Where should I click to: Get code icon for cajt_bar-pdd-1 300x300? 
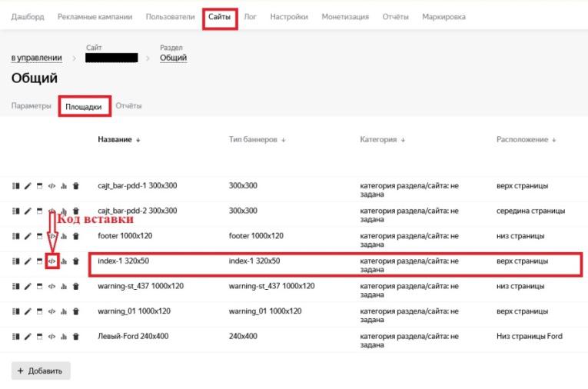pos(51,186)
